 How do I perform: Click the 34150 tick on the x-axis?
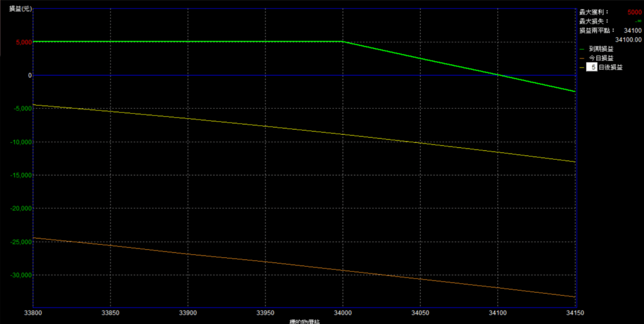[x=575, y=313]
